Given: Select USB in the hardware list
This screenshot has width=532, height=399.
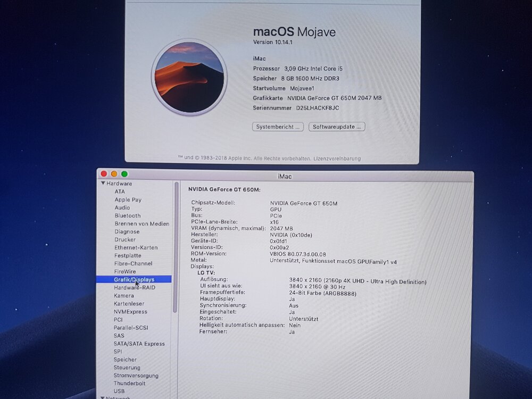Looking at the screenshot, I should pyautogui.click(x=119, y=391).
